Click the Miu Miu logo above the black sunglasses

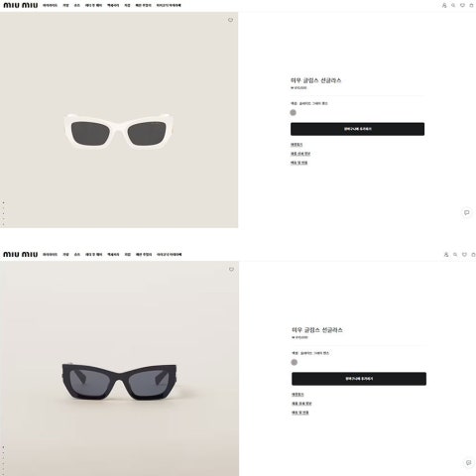point(21,254)
